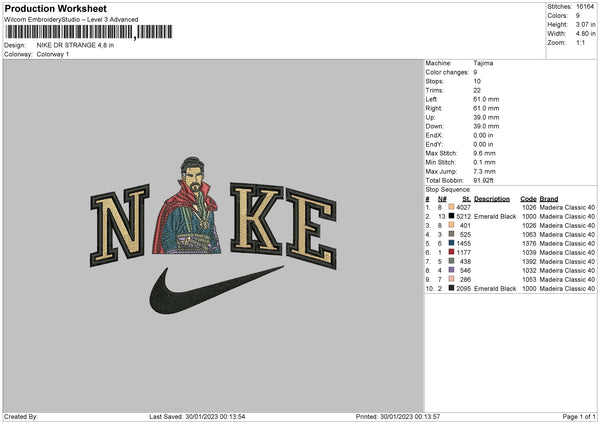
Task: Select the gray-brown swatch beside stitch count 525
Action: pos(451,234)
